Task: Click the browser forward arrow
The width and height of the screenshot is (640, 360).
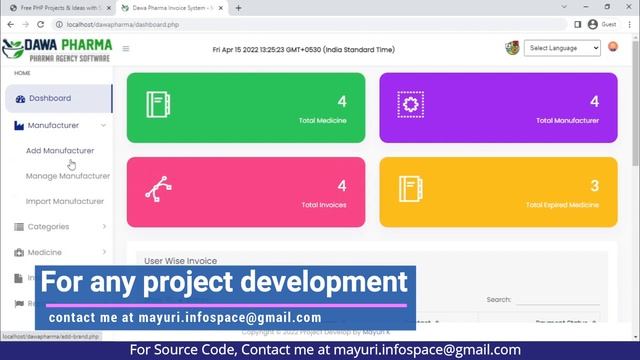Action: [x=25, y=24]
